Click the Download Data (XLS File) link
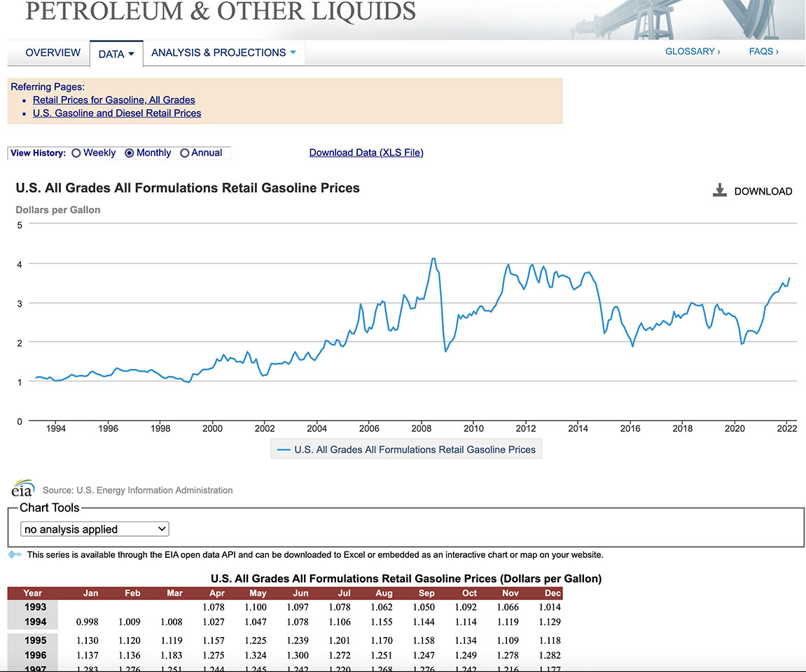This screenshot has width=806, height=672. tap(366, 153)
